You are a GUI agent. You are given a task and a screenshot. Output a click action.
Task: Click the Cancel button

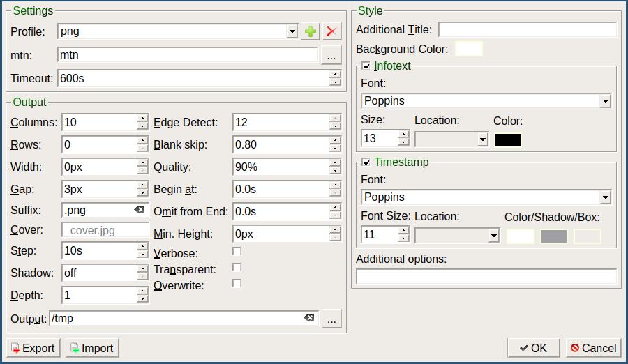pos(593,348)
